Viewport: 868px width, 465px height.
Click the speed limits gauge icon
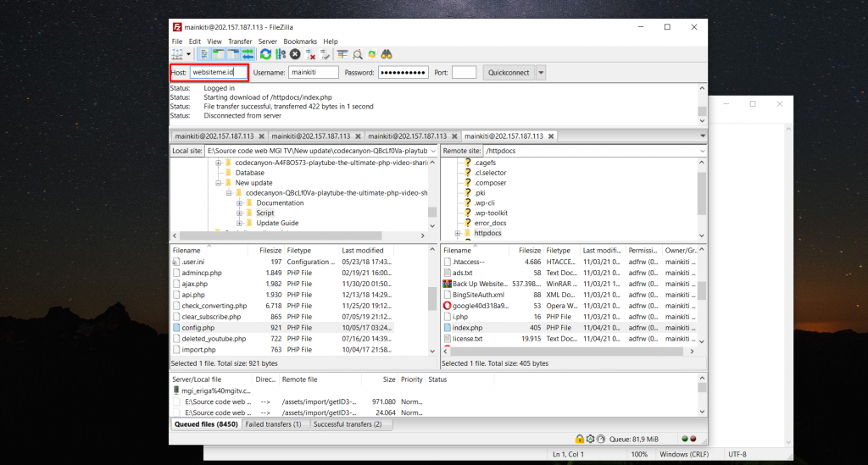601,439
